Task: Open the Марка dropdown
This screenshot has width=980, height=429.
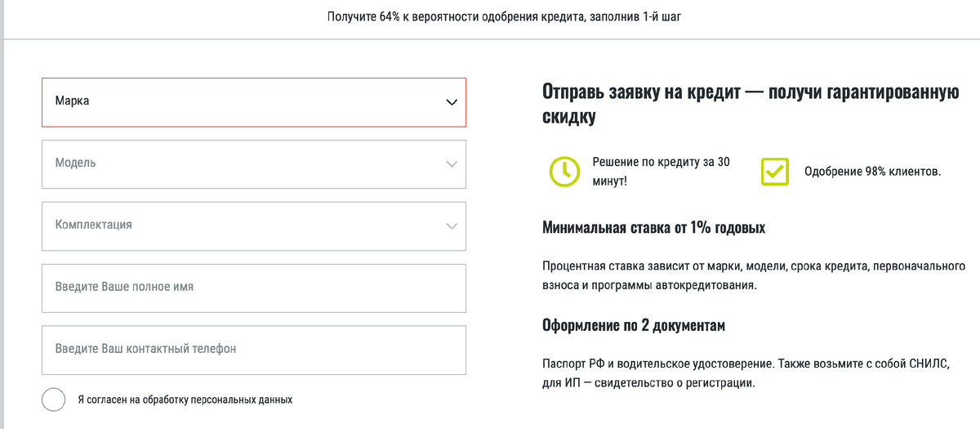Action: (254, 102)
